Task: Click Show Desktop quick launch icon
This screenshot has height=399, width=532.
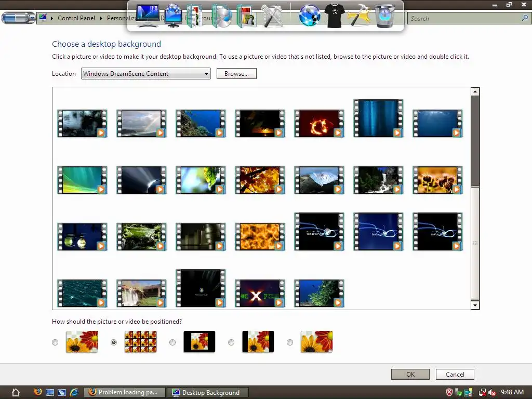Action: click(x=49, y=393)
